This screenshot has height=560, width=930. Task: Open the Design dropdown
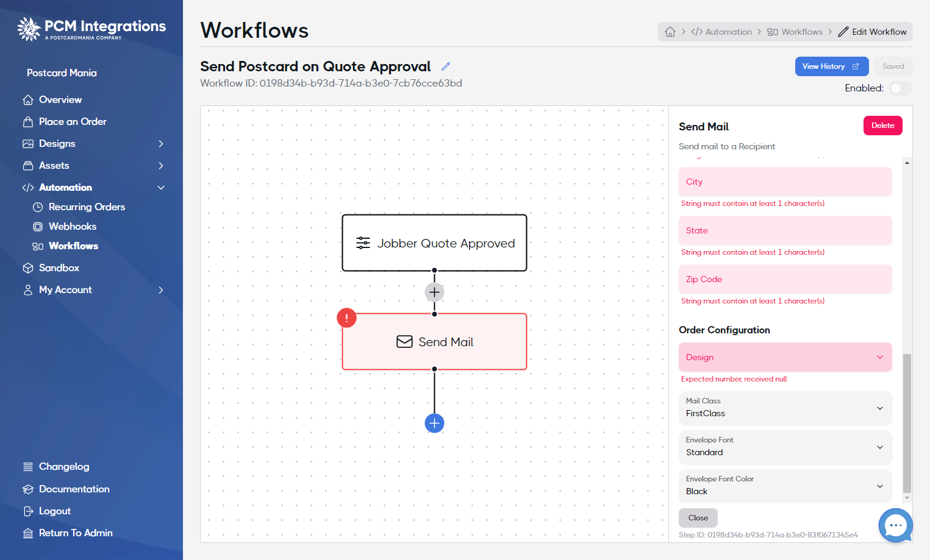pyautogui.click(x=785, y=357)
